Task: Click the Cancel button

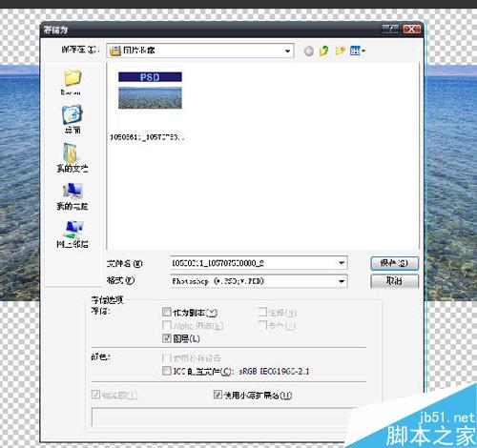Action: tap(394, 281)
